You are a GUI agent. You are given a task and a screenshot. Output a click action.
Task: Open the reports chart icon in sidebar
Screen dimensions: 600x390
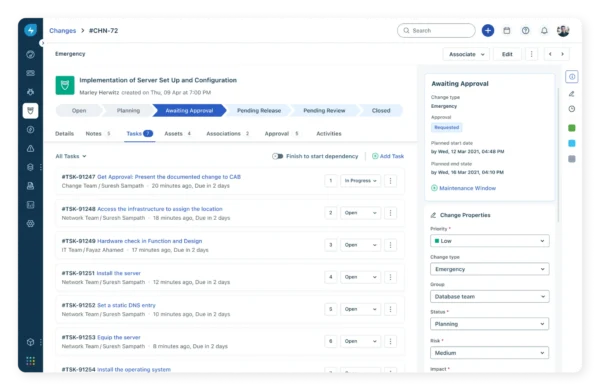[31, 205]
